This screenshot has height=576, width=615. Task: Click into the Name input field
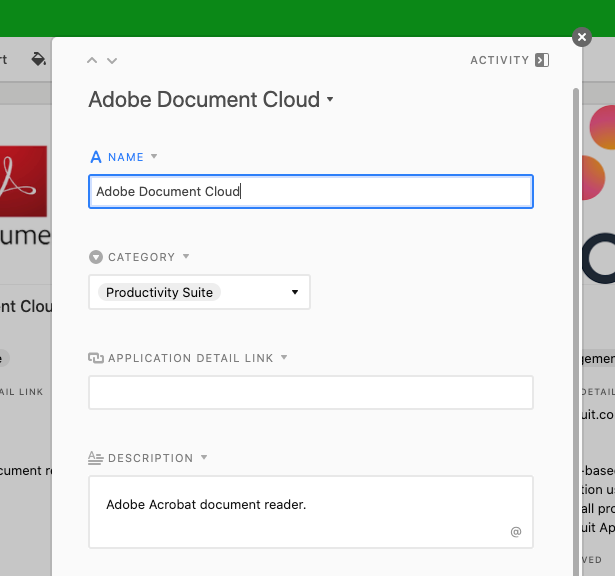[311, 191]
